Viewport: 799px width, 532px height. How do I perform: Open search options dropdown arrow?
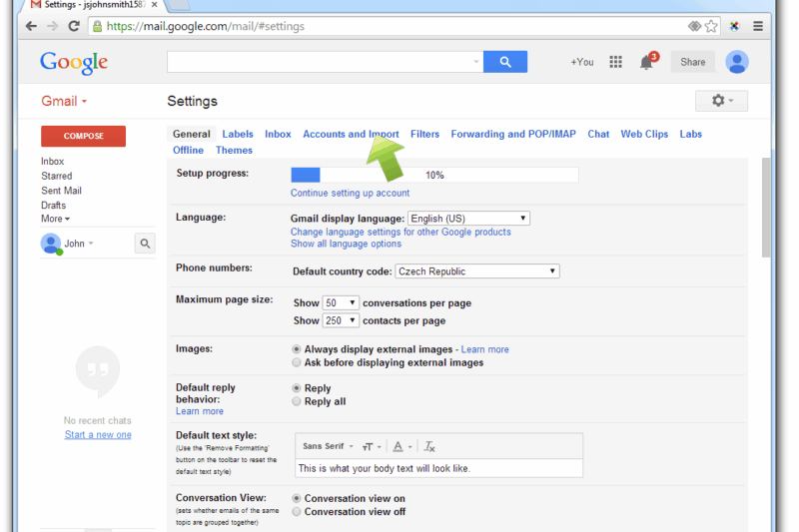coord(476,62)
